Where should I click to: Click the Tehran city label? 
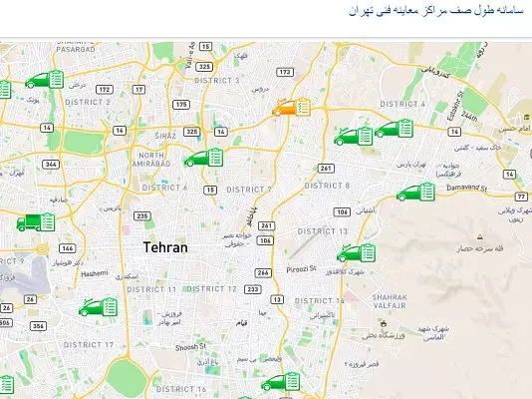(x=165, y=247)
